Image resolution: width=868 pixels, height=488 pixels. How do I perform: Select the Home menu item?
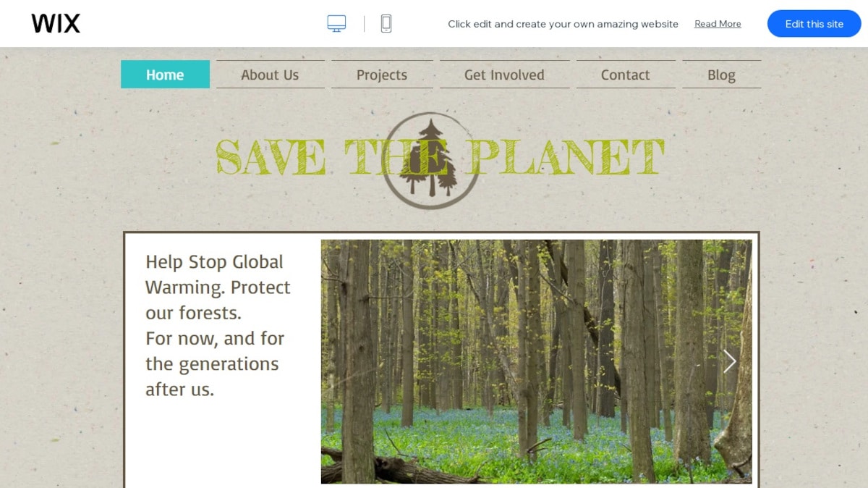(165, 75)
